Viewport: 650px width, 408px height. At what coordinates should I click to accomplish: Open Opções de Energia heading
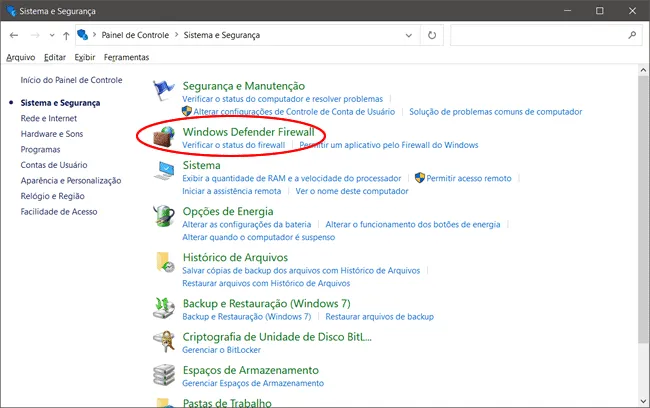[x=228, y=211]
